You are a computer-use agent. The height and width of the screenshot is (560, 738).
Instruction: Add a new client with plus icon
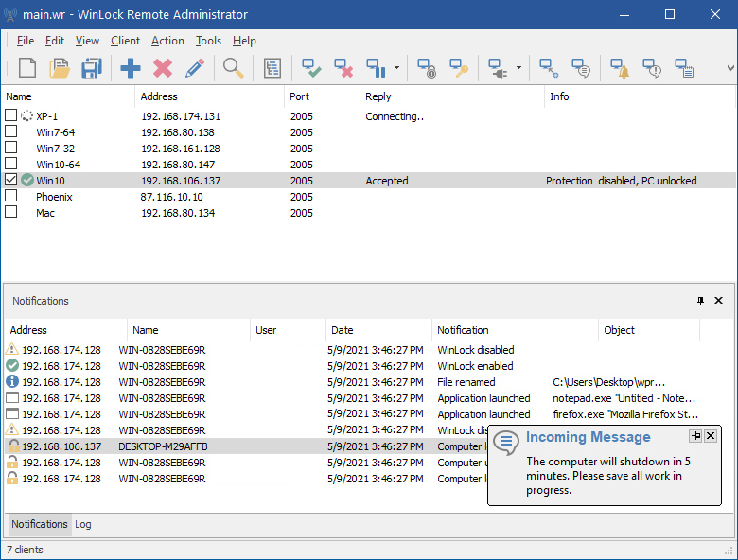click(131, 68)
